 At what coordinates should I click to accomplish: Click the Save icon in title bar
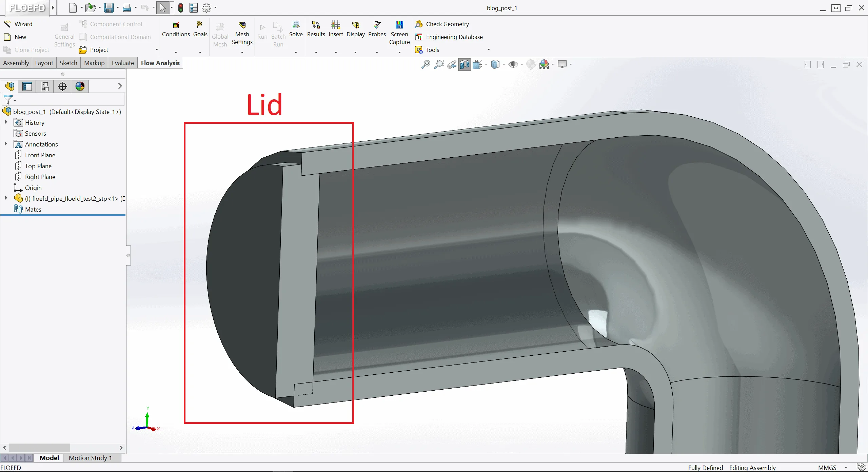click(x=109, y=8)
